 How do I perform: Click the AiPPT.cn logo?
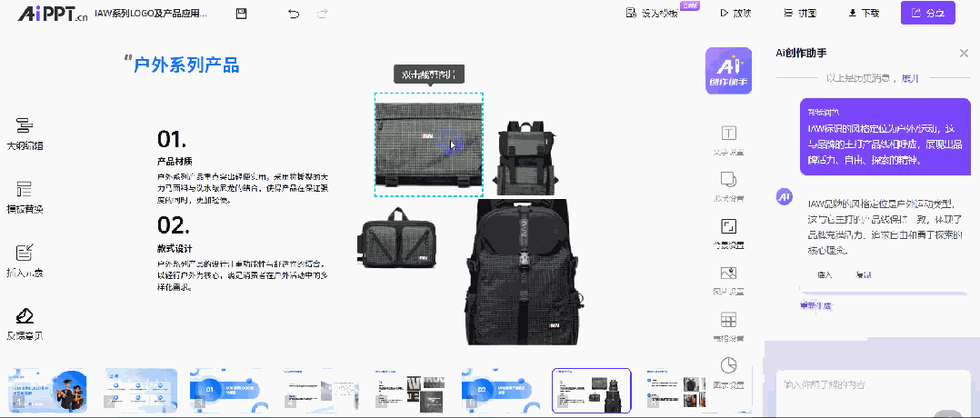click(53, 14)
